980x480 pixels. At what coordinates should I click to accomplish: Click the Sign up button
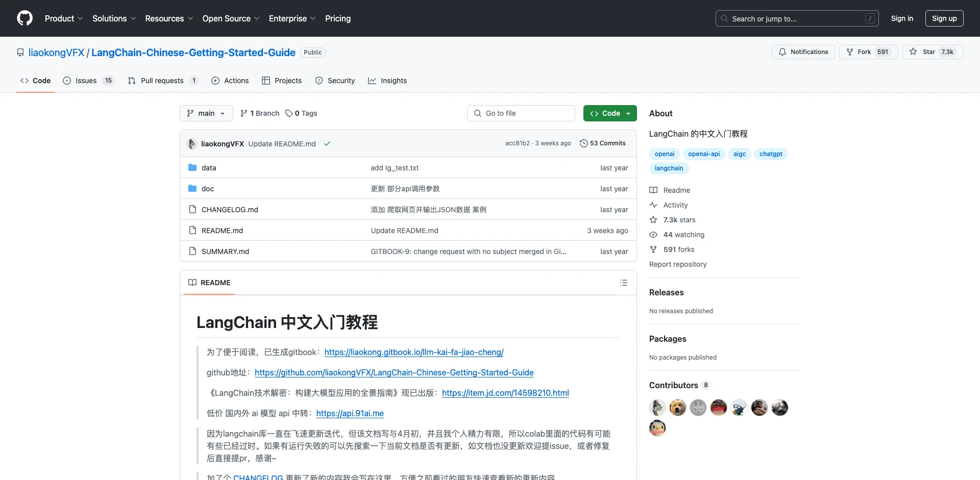(944, 18)
